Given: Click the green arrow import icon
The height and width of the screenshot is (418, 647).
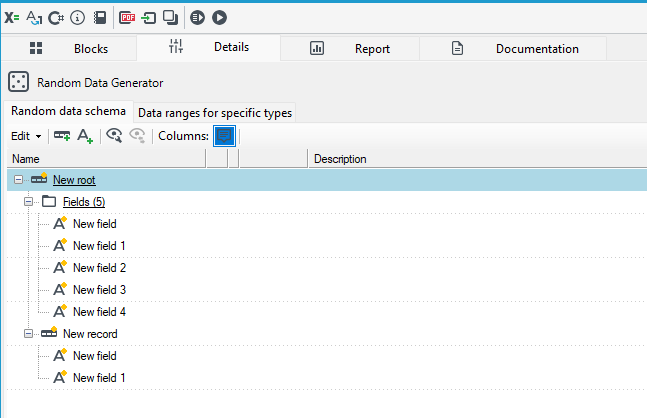Looking at the screenshot, I should pyautogui.click(x=149, y=18).
